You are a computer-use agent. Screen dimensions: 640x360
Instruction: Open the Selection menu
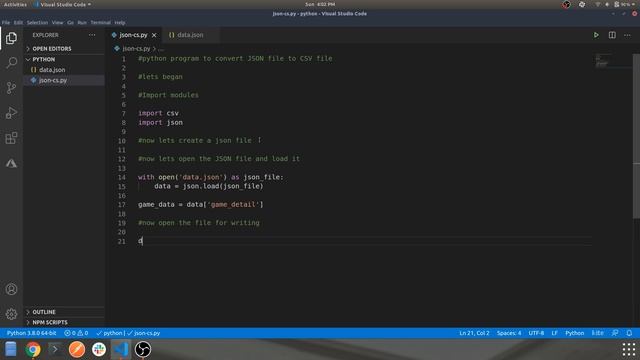pos(38,22)
